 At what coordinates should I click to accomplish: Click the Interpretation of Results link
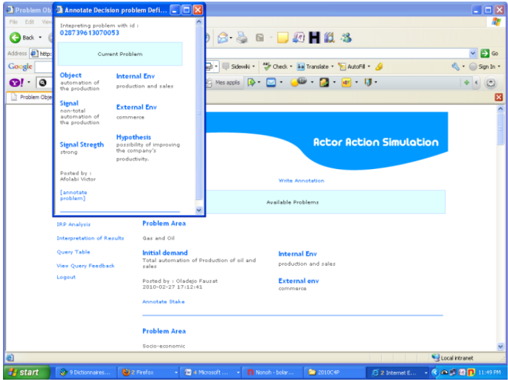(x=90, y=238)
